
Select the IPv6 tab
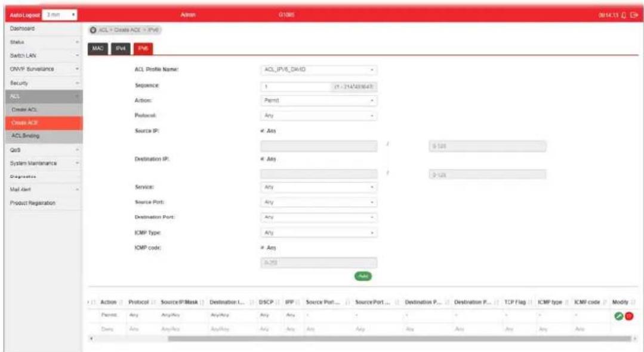point(143,48)
